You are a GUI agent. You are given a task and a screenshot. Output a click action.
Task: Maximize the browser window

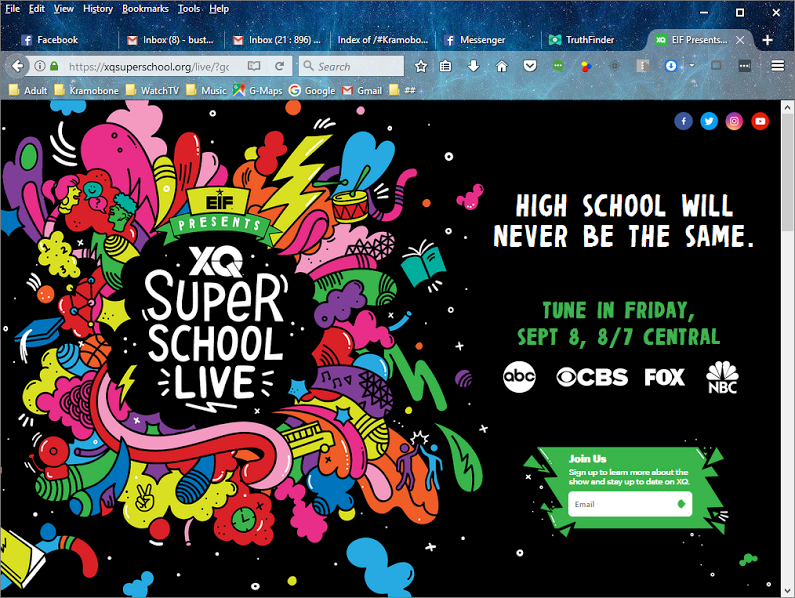coord(740,13)
